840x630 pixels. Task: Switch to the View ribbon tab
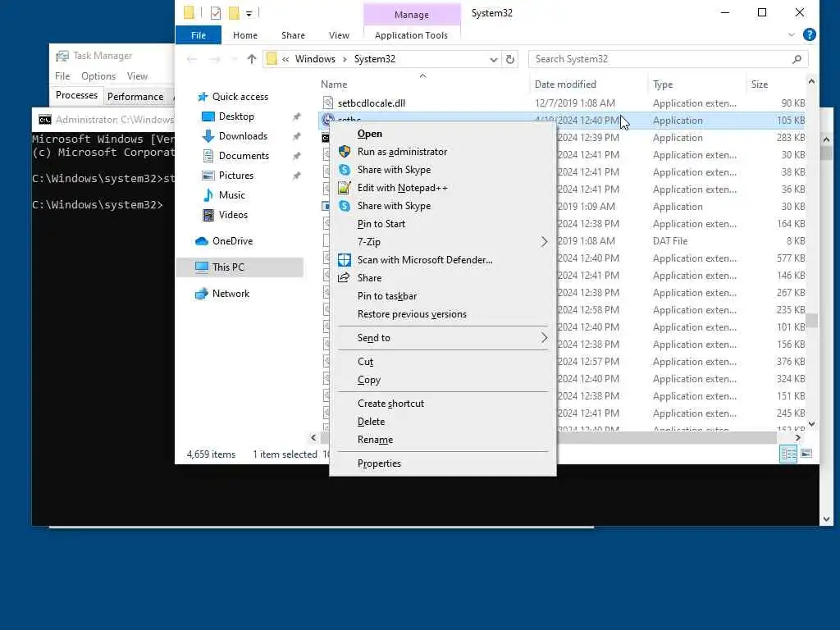(339, 35)
